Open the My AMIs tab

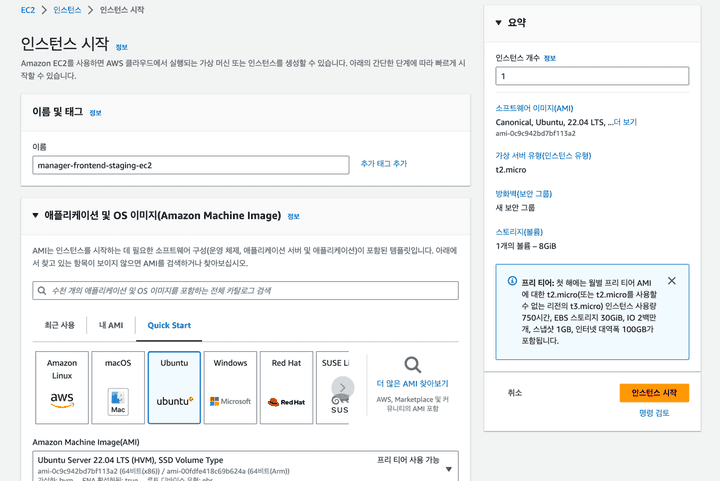[111, 325]
